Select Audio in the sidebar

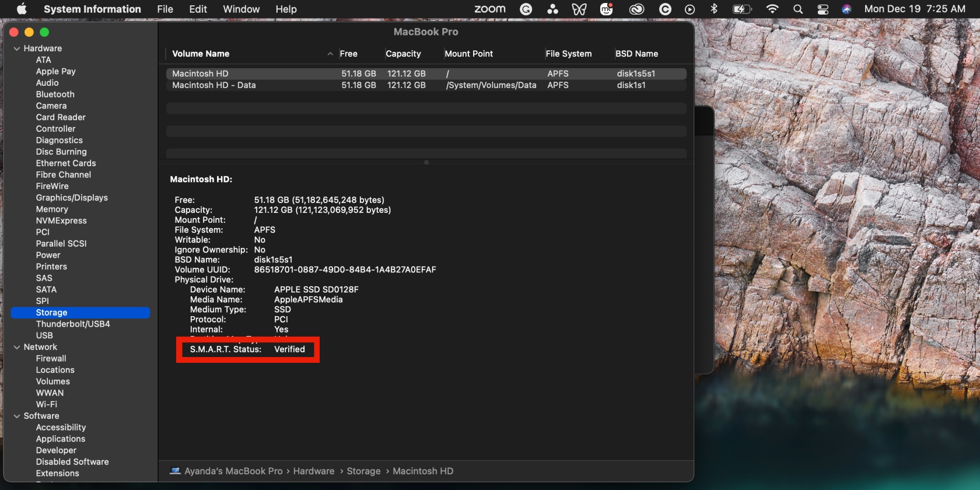(x=47, y=83)
